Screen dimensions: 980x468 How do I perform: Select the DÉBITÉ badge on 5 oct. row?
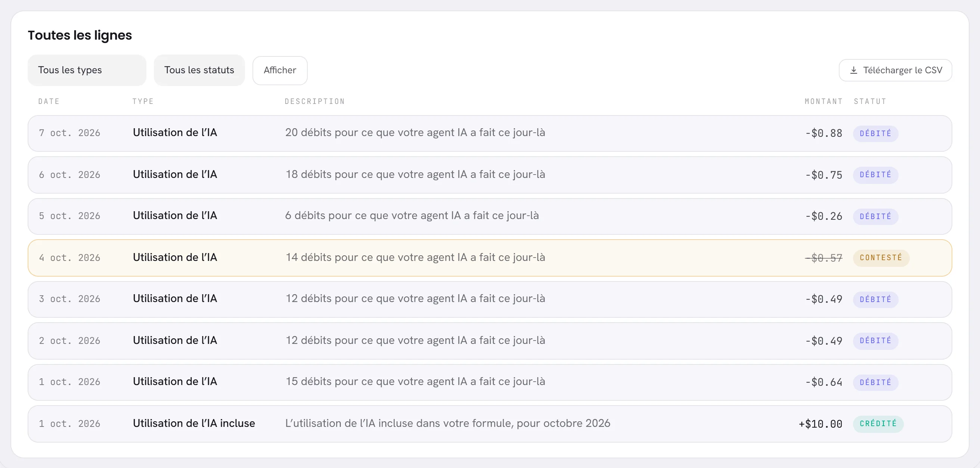tap(875, 216)
